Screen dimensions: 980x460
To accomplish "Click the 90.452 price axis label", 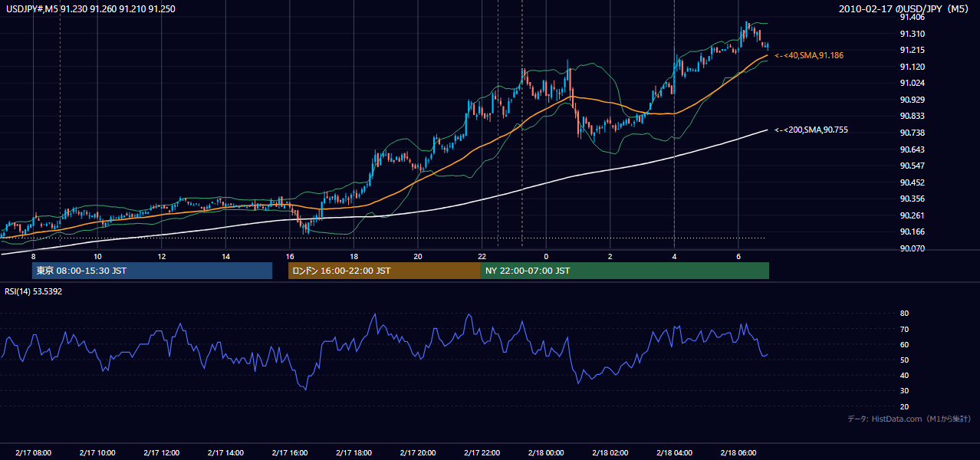I will pyautogui.click(x=913, y=182).
